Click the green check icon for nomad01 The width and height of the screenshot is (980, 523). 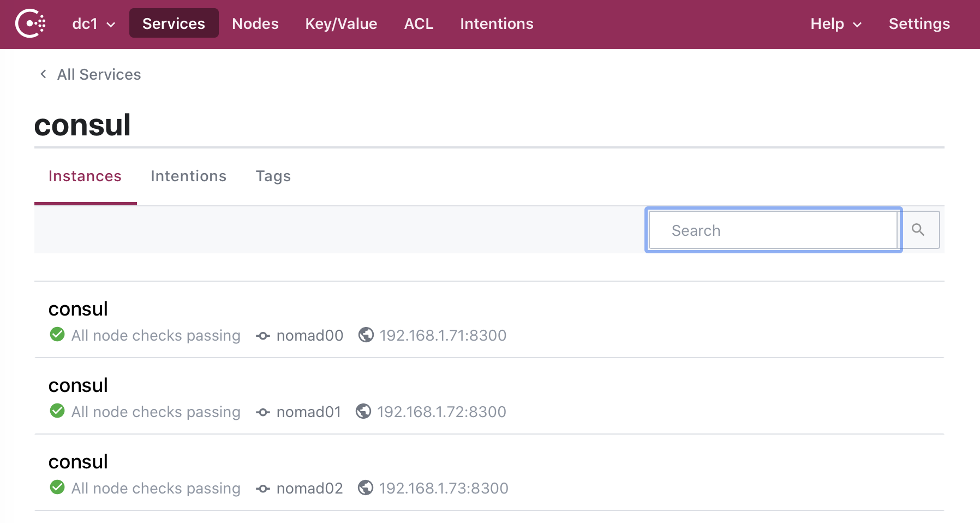[x=57, y=411]
